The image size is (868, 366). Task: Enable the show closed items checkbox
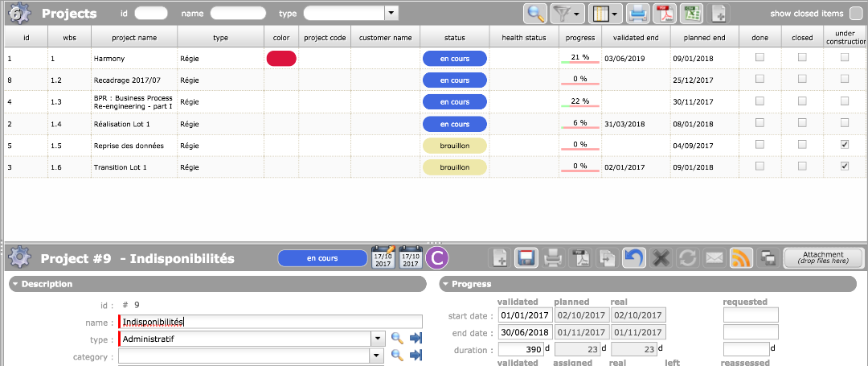[x=855, y=14]
